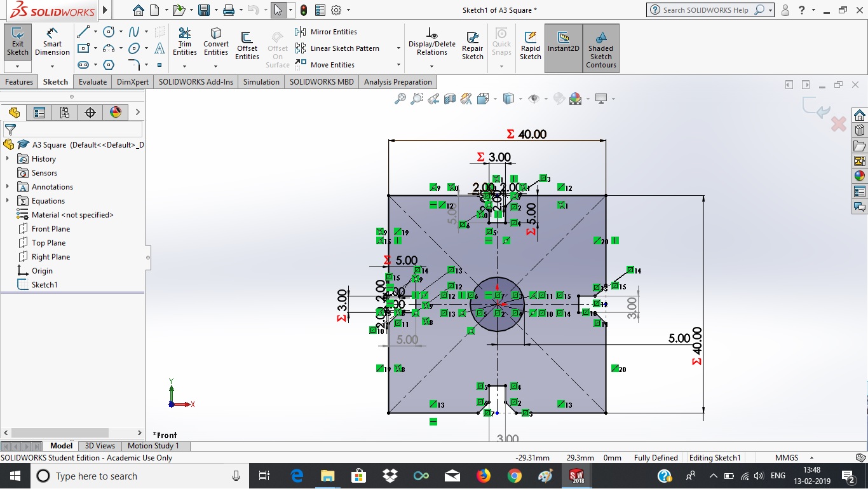The height and width of the screenshot is (491, 868).
Task: Select the Text sketch tool
Action: point(159,48)
